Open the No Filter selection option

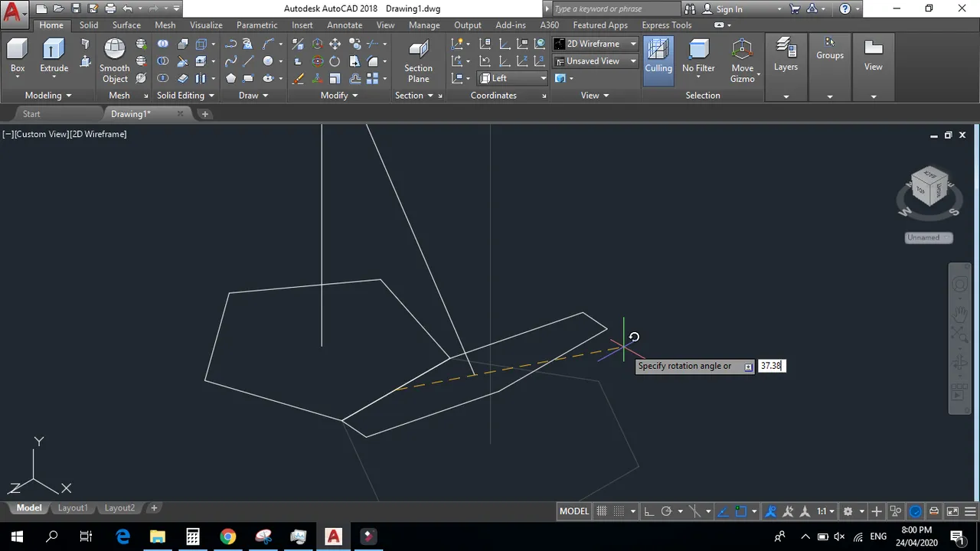pos(698,57)
